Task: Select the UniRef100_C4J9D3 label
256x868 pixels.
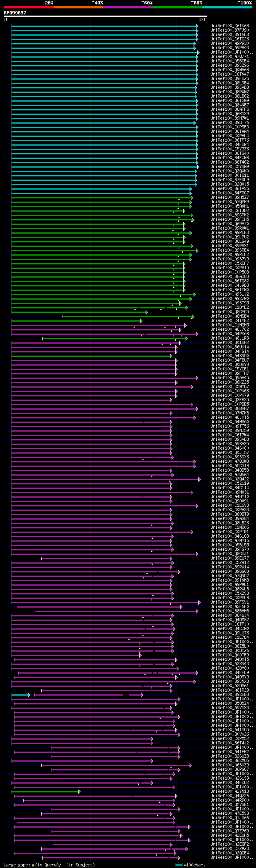Action: [230, 286]
